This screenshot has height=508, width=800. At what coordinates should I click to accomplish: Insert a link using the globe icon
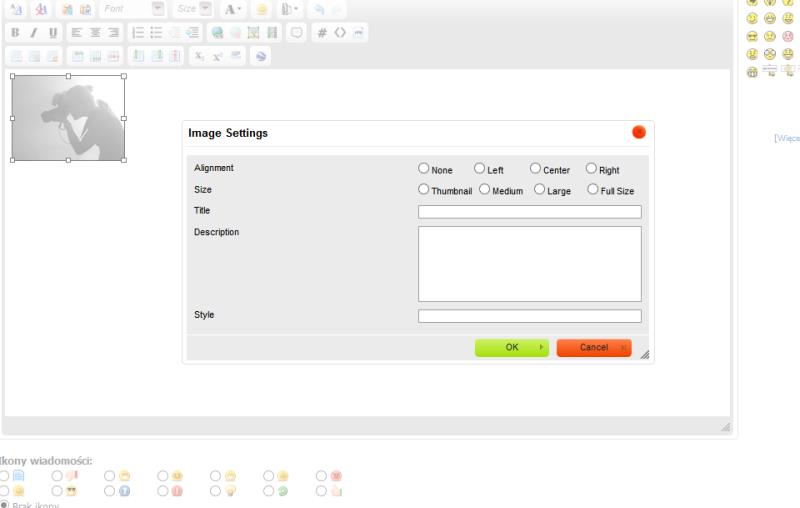pyautogui.click(x=217, y=33)
